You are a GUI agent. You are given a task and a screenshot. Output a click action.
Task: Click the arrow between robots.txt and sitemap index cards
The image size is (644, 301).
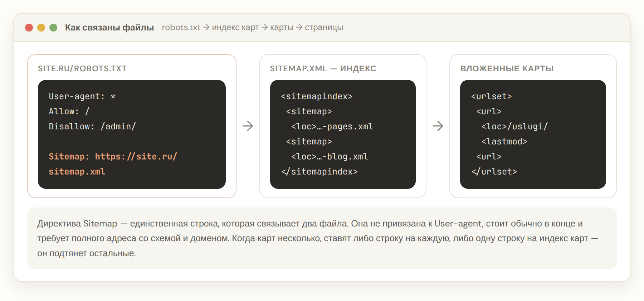248,126
